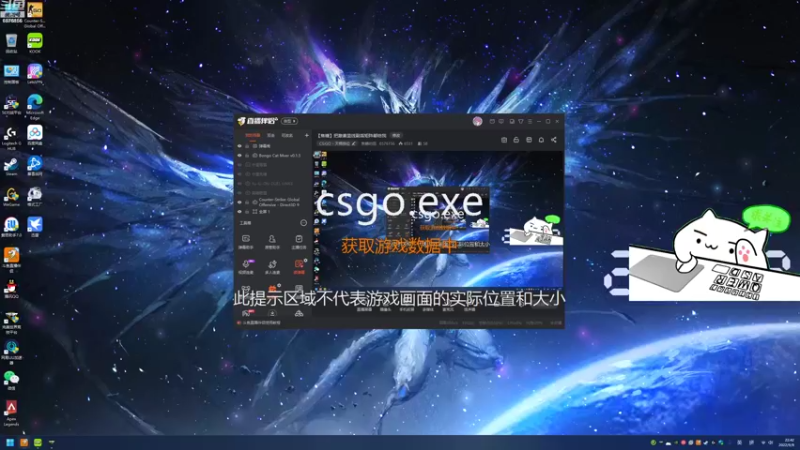Open the mode dropdown beside the app logo

(x=289, y=121)
